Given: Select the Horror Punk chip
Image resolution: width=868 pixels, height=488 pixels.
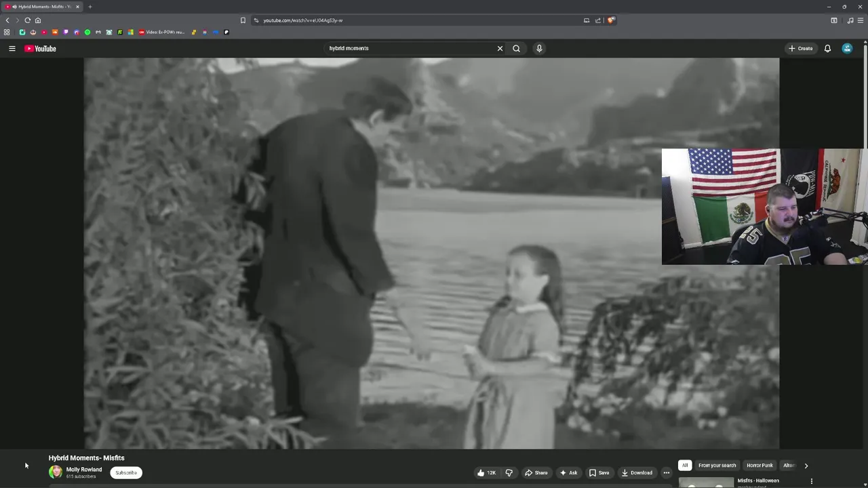Looking at the screenshot, I should click(759, 465).
